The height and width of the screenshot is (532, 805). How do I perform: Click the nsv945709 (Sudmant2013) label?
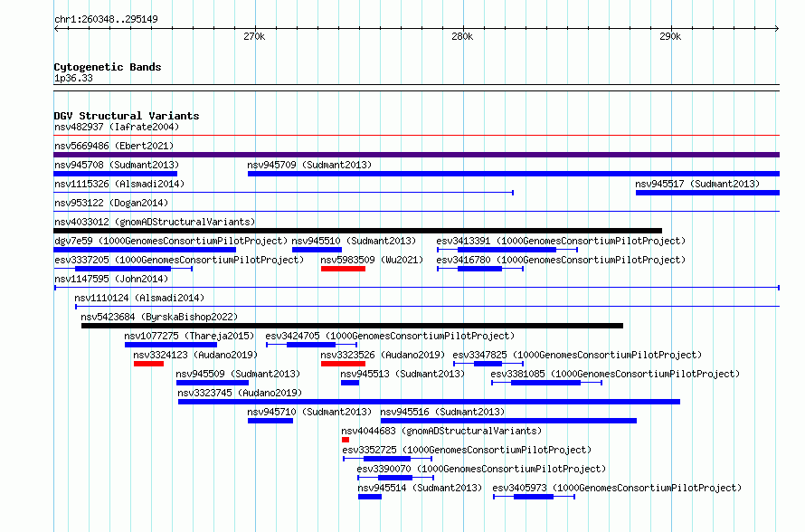pyautogui.click(x=309, y=165)
